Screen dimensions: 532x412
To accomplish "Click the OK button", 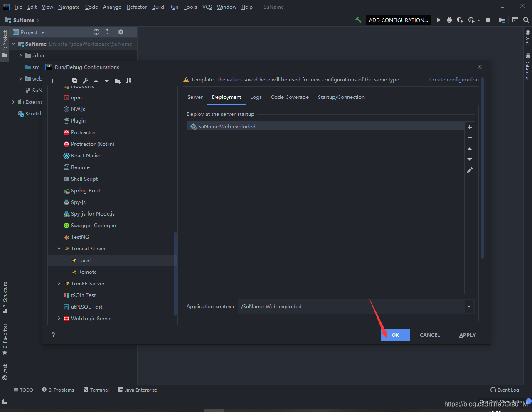I will 395,335.
